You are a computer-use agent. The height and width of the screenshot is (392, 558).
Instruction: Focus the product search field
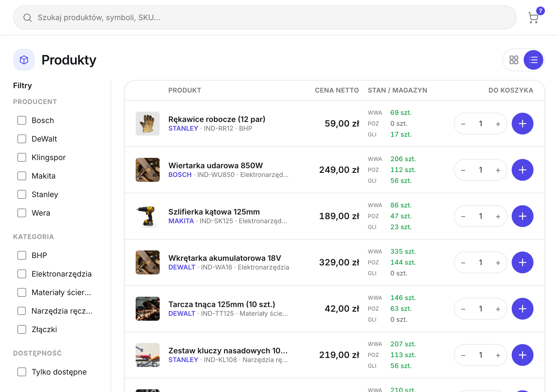(265, 17)
